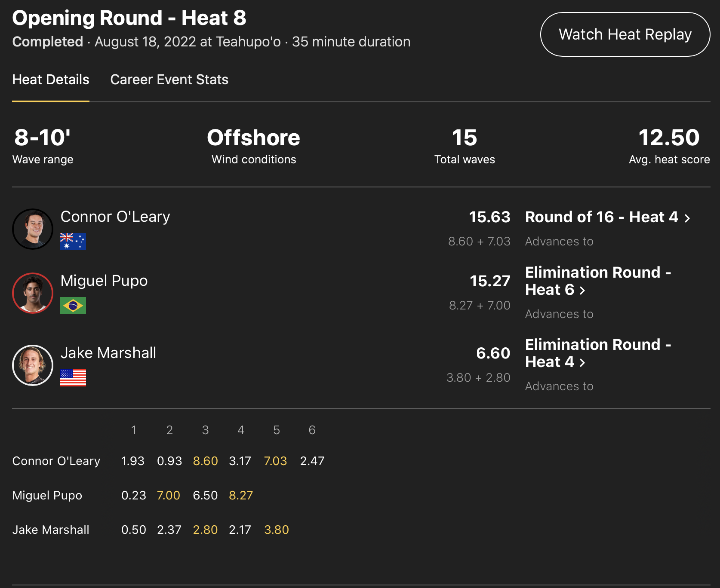Click Miguel Pupo's 8.27 wave score
Image resolution: width=720 pixels, height=588 pixels.
click(x=241, y=495)
